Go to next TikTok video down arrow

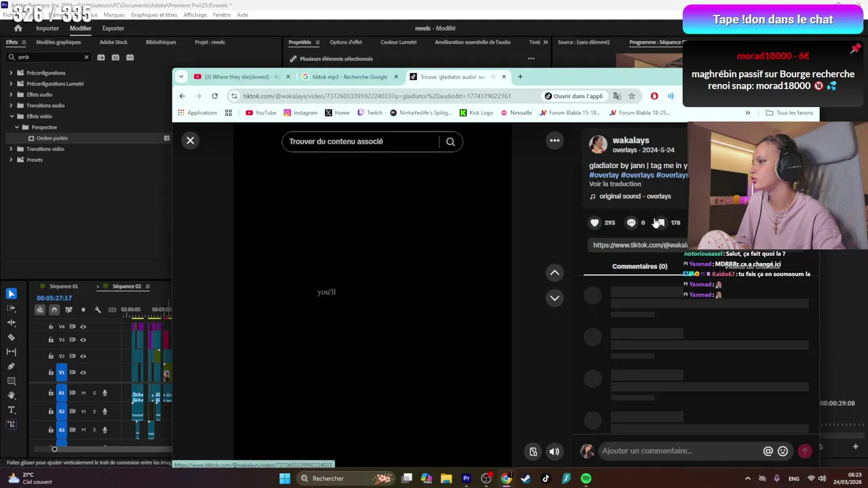(x=555, y=298)
